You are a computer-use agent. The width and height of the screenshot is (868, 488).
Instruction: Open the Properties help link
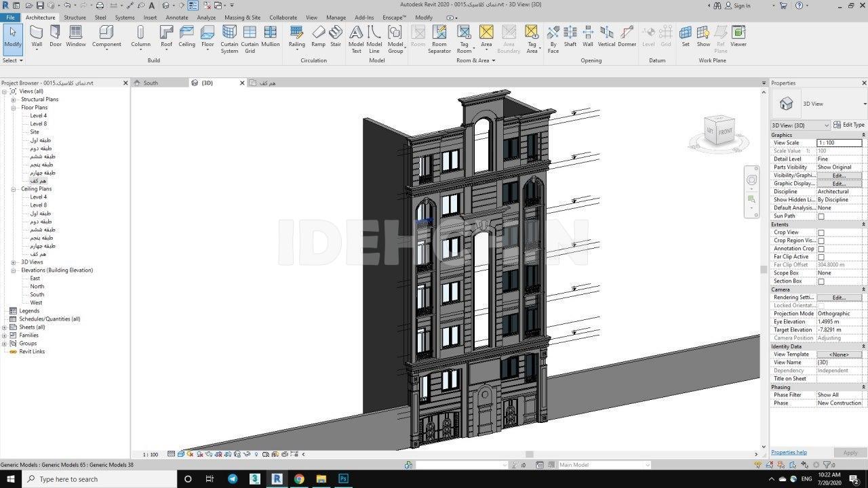click(789, 452)
